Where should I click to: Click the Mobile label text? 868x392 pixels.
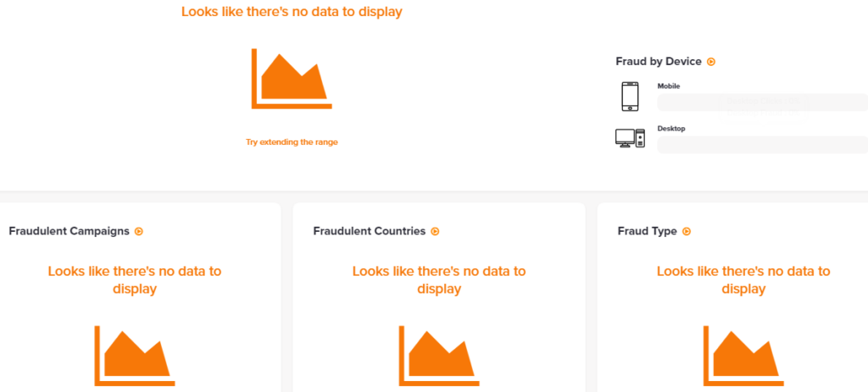[x=669, y=86]
